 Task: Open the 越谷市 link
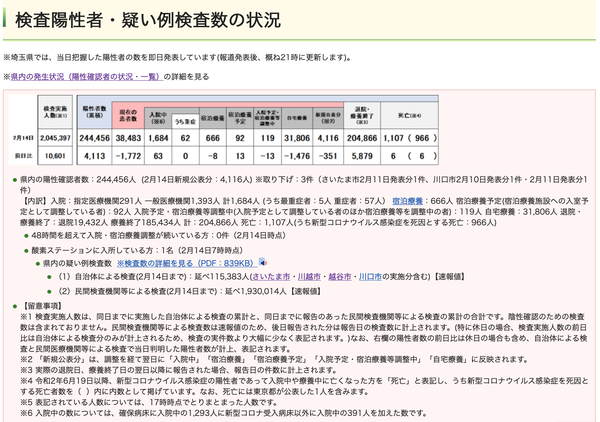point(340,277)
